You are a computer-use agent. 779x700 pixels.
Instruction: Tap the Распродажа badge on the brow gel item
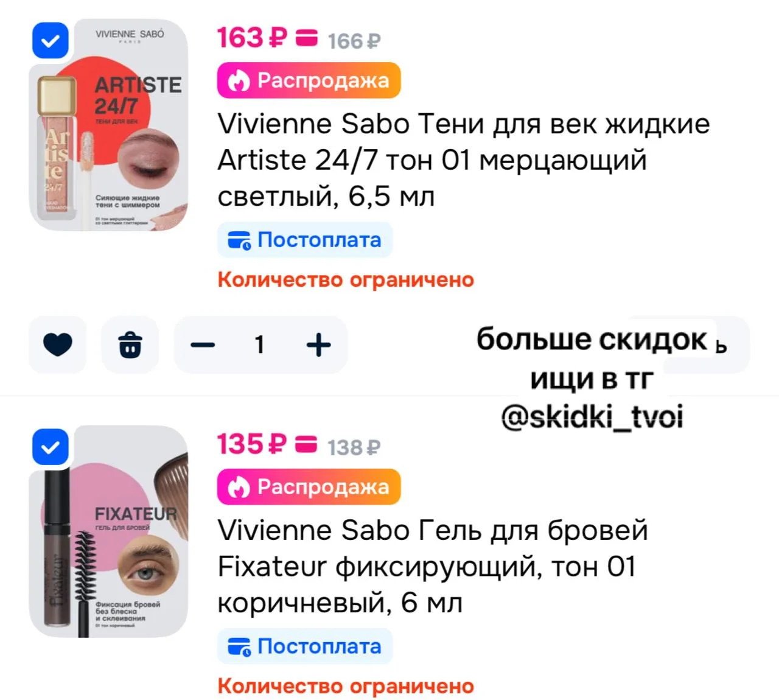[x=309, y=487]
